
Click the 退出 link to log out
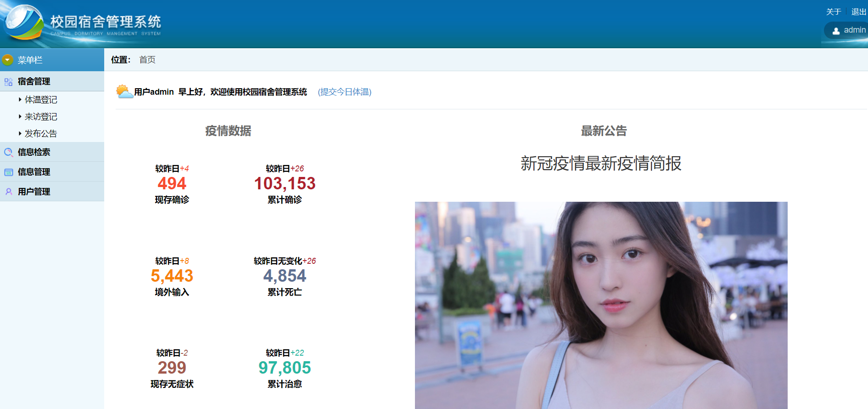click(858, 12)
